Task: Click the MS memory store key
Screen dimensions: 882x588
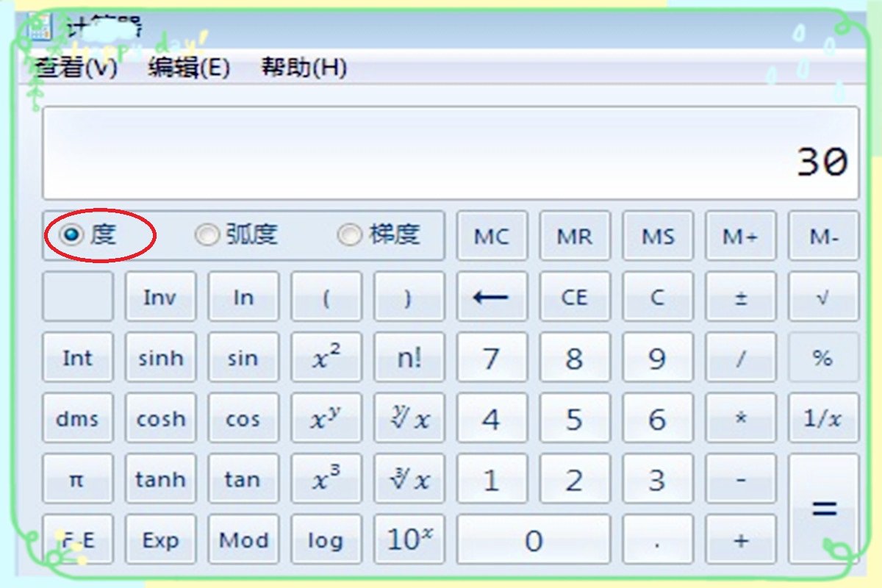Action: click(657, 236)
